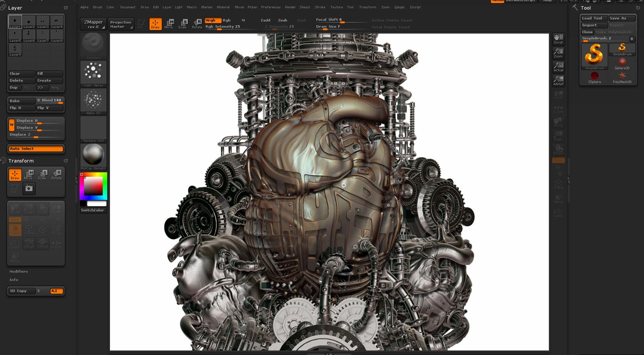Select the Sphere3D tool

coord(622,63)
